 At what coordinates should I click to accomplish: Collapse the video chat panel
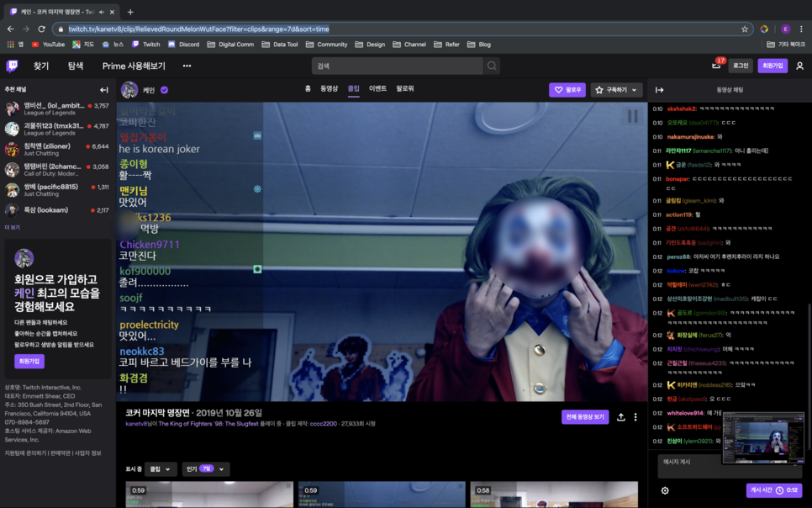pyautogui.click(x=659, y=90)
